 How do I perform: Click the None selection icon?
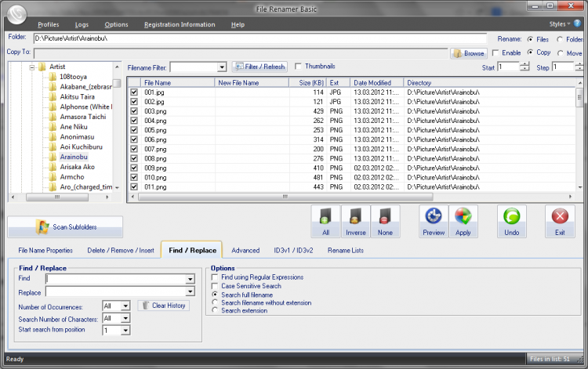pyautogui.click(x=385, y=221)
